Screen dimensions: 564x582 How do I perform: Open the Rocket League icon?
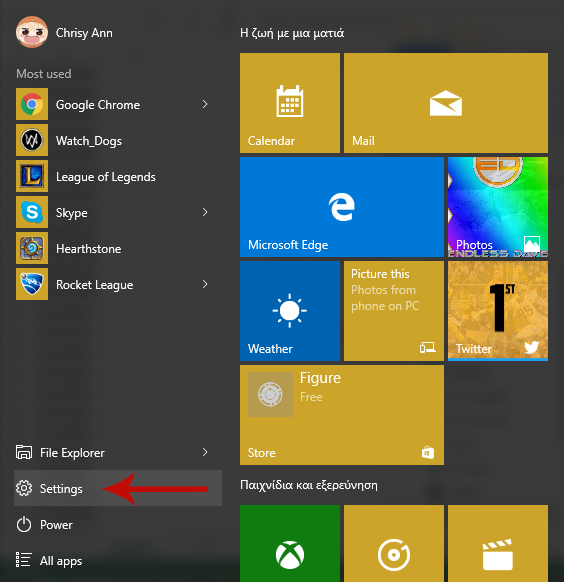pos(32,284)
